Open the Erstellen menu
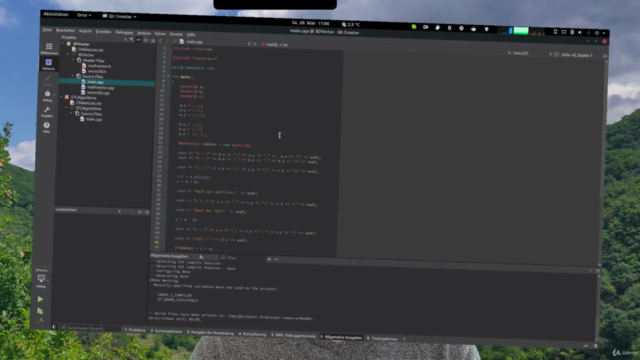This screenshot has height=360, width=640. pyautogui.click(x=104, y=32)
